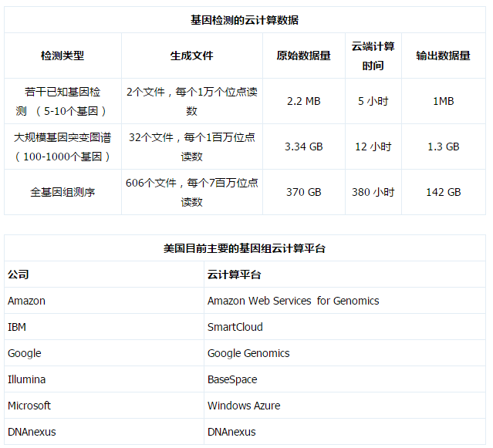493x448 pixels.
Task: Click the 370 GB value
Action: (304, 192)
